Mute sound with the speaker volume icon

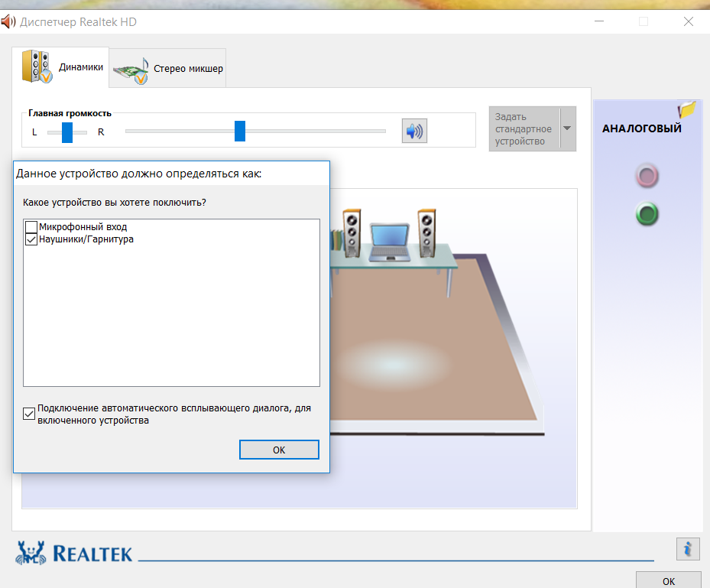[x=414, y=132]
